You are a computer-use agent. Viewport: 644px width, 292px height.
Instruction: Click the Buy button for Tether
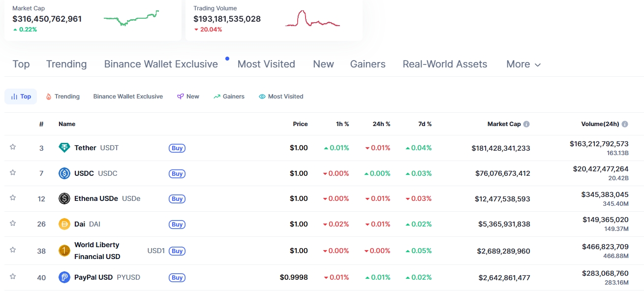pyautogui.click(x=177, y=148)
